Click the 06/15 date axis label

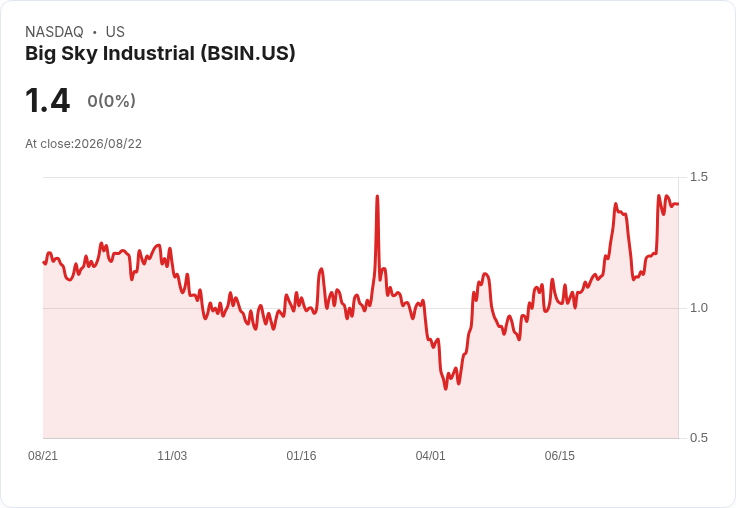(x=560, y=456)
